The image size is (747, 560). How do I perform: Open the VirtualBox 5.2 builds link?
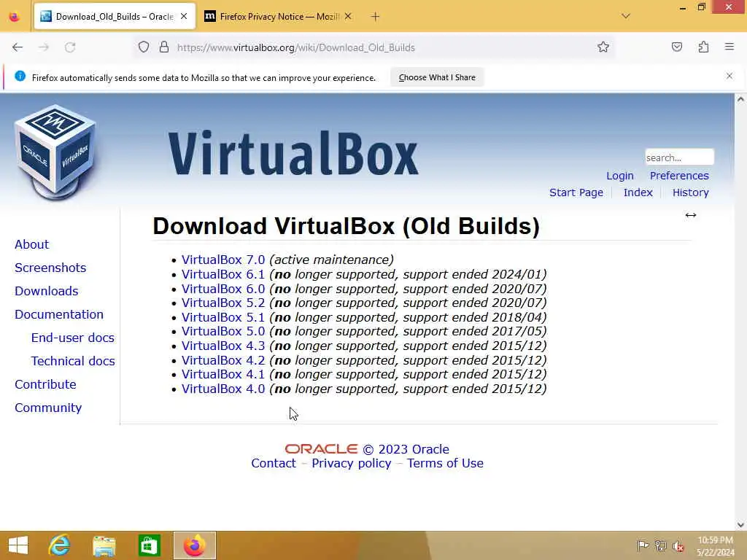tap(223, 303)
